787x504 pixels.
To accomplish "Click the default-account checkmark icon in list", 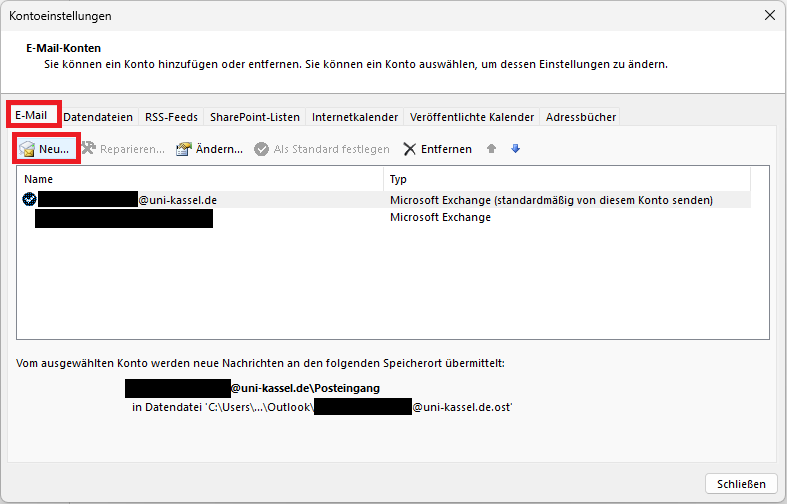I will pos(29,200).
